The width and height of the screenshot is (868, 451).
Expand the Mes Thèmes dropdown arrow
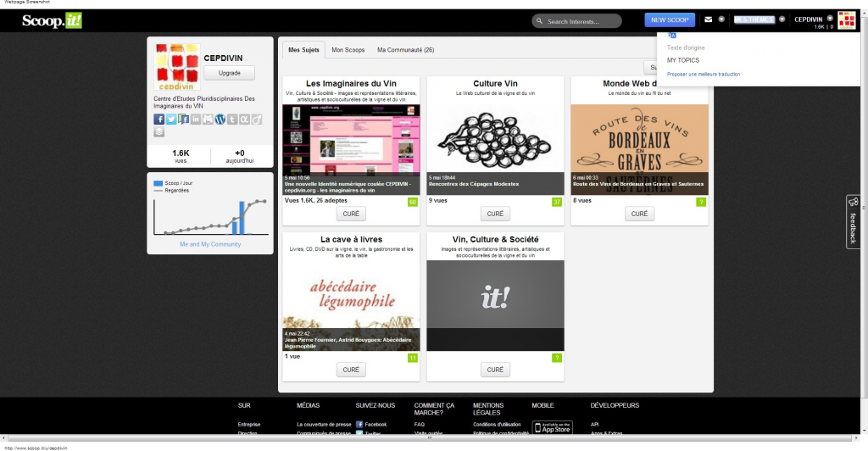coord(782,19)
